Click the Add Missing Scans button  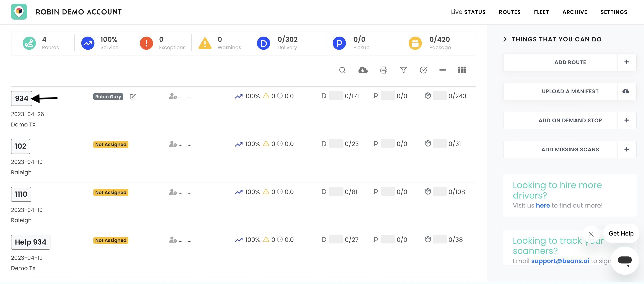tap(570, 149)
